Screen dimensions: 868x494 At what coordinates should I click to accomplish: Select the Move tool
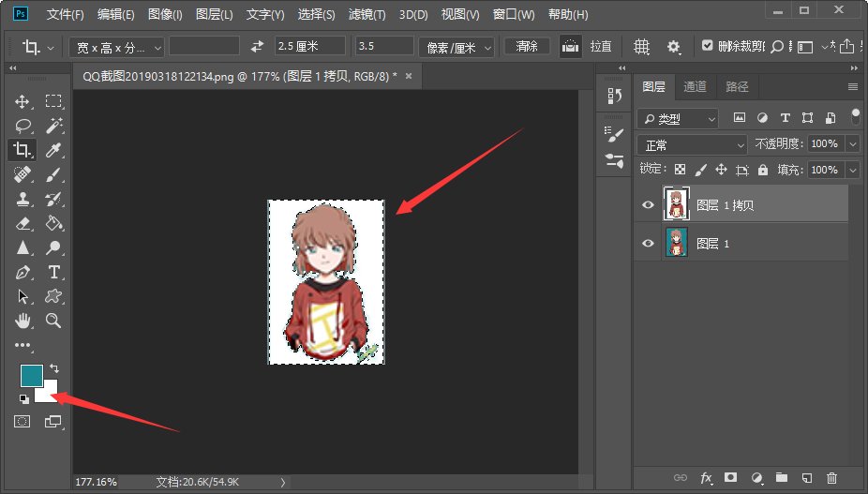pyautogui.click(x=22, y=101)
